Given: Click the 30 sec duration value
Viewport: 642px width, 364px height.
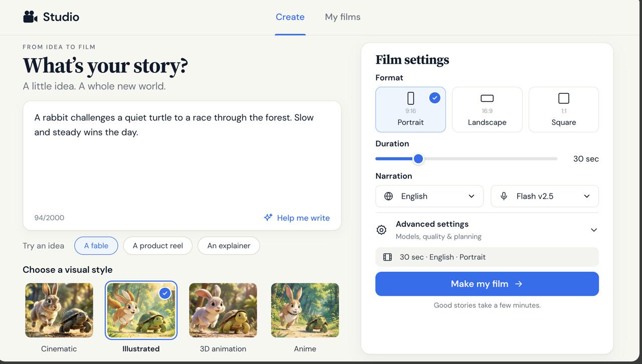Looking at the screenshot, I should pyautogui.click(x=586, y=159).
